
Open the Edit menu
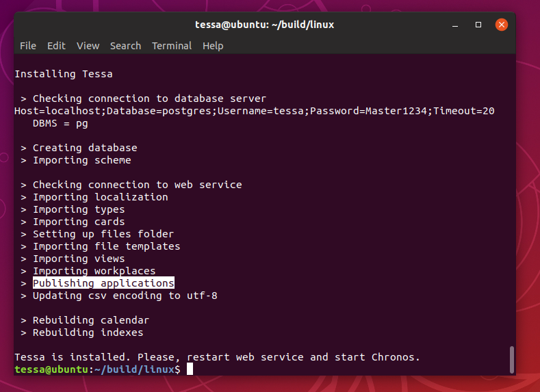point(56,46)
